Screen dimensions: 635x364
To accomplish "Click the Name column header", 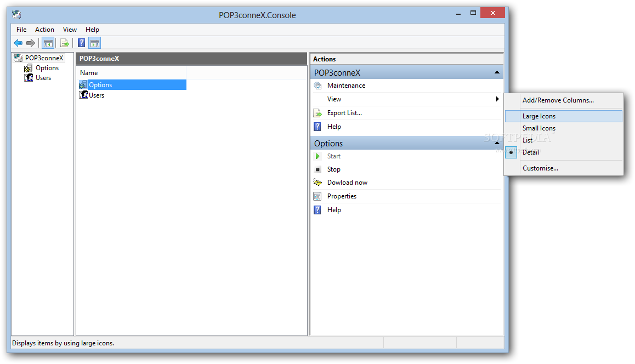I will (x=132, y=73).
